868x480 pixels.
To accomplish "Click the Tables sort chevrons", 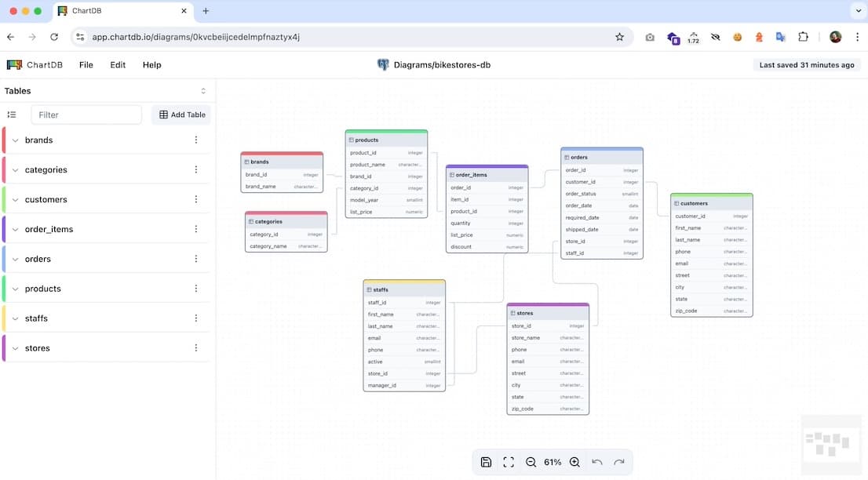I will (202, 90).
